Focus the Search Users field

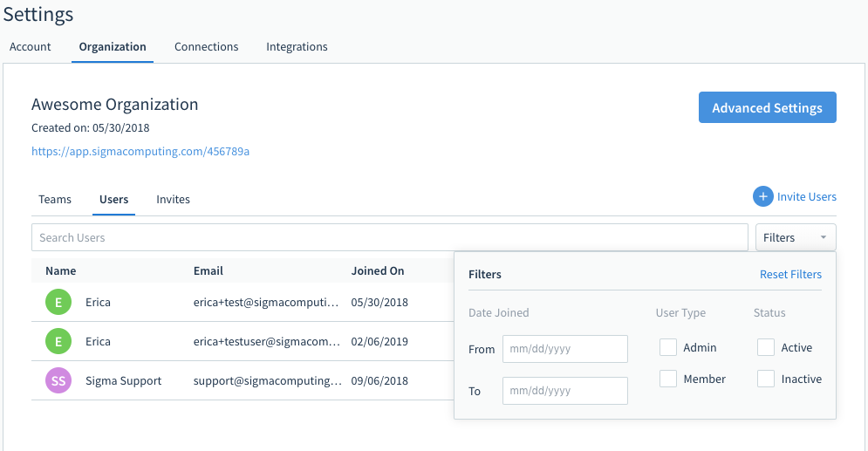coord(390,237)
